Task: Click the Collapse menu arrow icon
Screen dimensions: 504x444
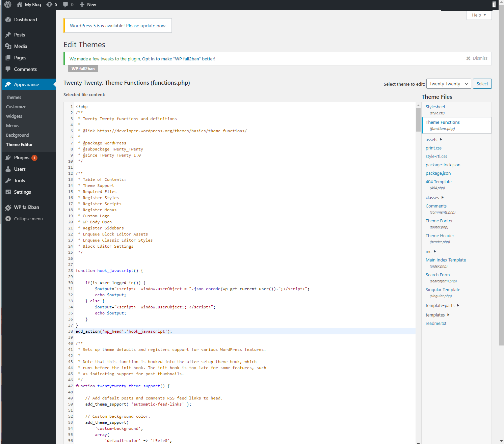Action: pos(8,219)
